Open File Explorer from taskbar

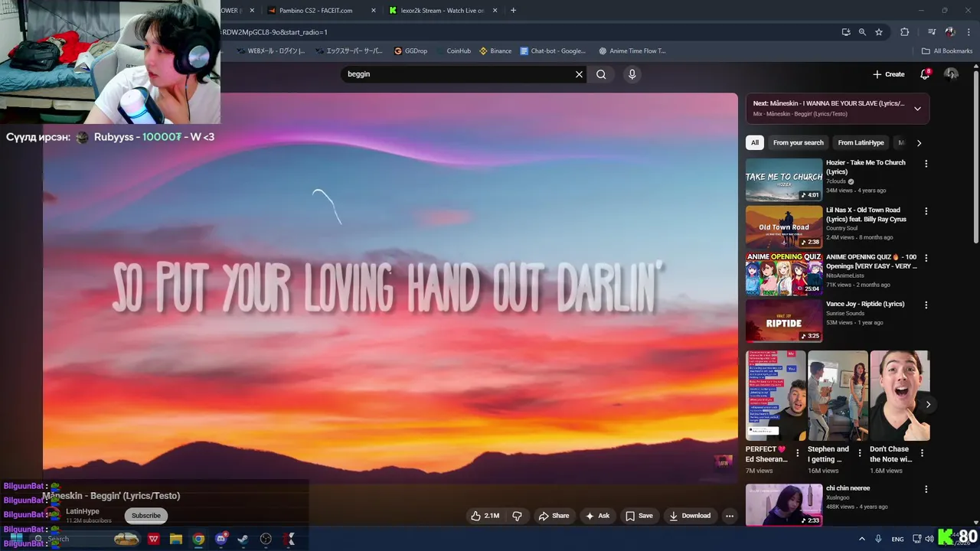click(x=176, y=539)
